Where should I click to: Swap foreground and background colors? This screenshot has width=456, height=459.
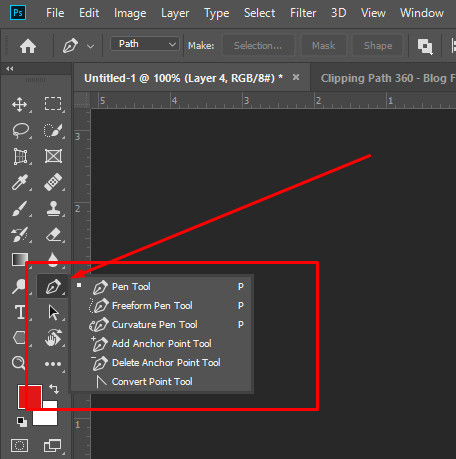(x=54, y=389)
